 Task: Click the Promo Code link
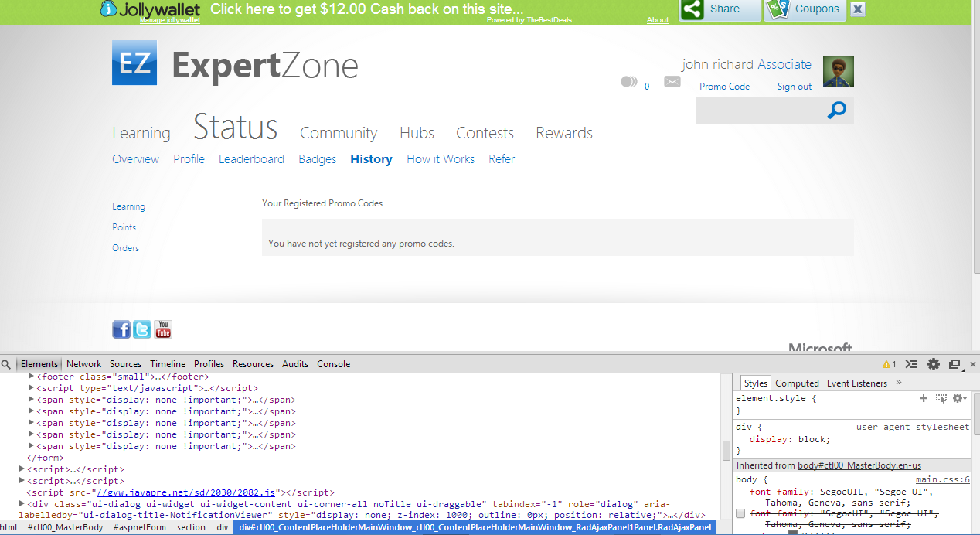point(724,87)
